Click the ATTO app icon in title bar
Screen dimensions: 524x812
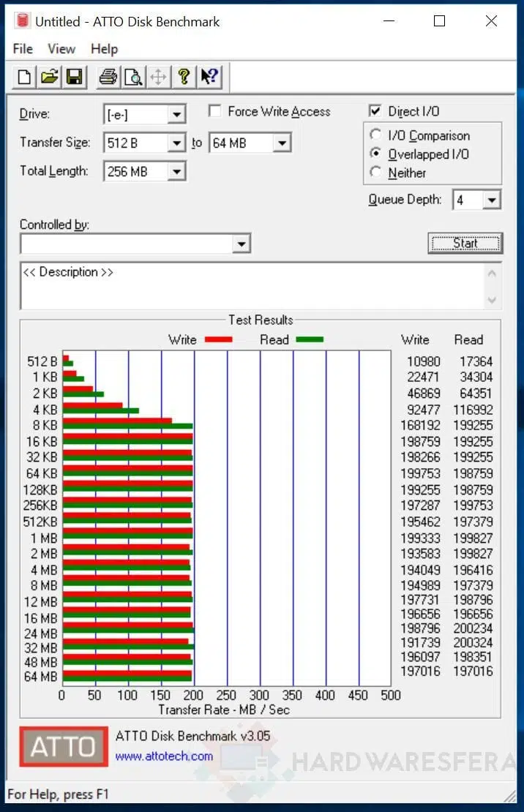tap(22, 20)
